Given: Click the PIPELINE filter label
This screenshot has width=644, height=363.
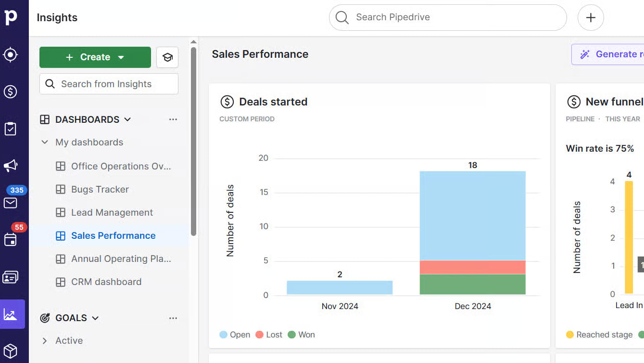Looking at the screenshot, I should [x=580, y=119].
